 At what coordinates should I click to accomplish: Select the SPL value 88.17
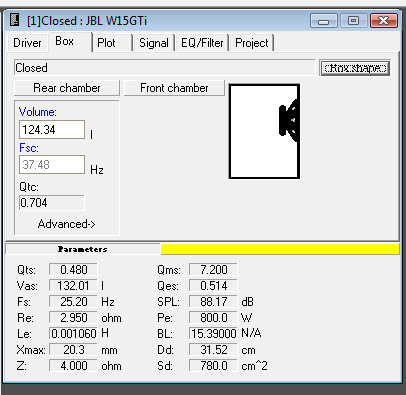point(213,302)
